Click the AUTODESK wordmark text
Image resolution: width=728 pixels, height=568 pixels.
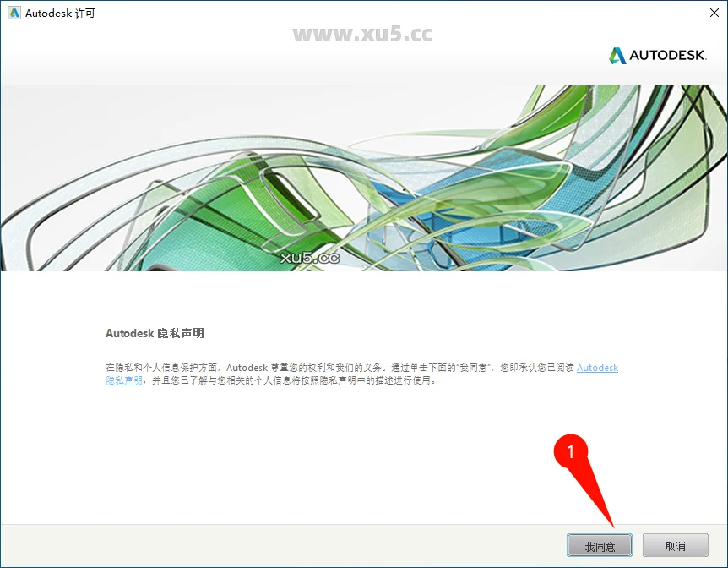pyautogui.click(x=668, y=56)
